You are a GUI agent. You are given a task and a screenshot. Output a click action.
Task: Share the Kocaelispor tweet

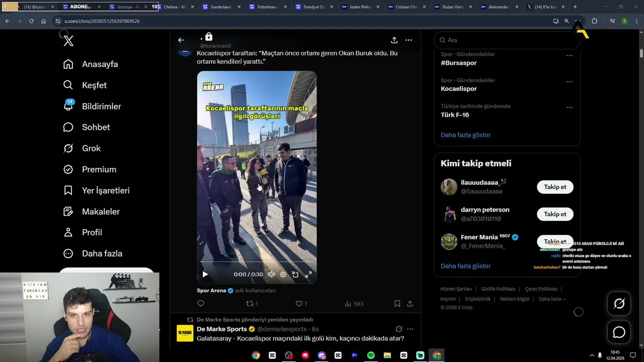(410, 304)
